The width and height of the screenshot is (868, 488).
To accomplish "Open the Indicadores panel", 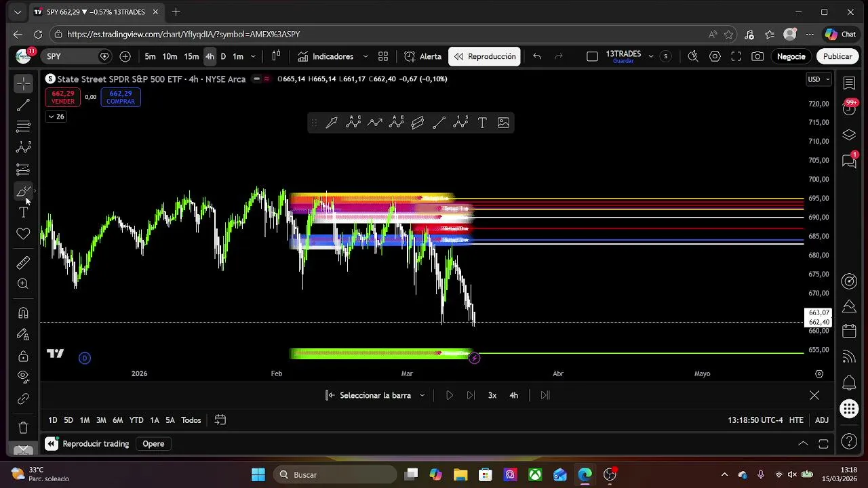I will [x=325, y=56].
